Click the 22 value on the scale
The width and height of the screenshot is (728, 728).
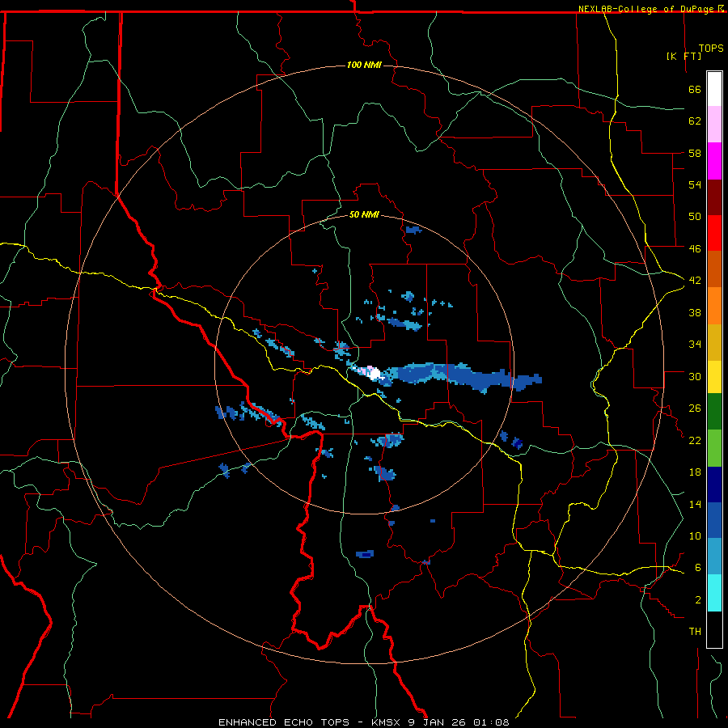point(695,440)
